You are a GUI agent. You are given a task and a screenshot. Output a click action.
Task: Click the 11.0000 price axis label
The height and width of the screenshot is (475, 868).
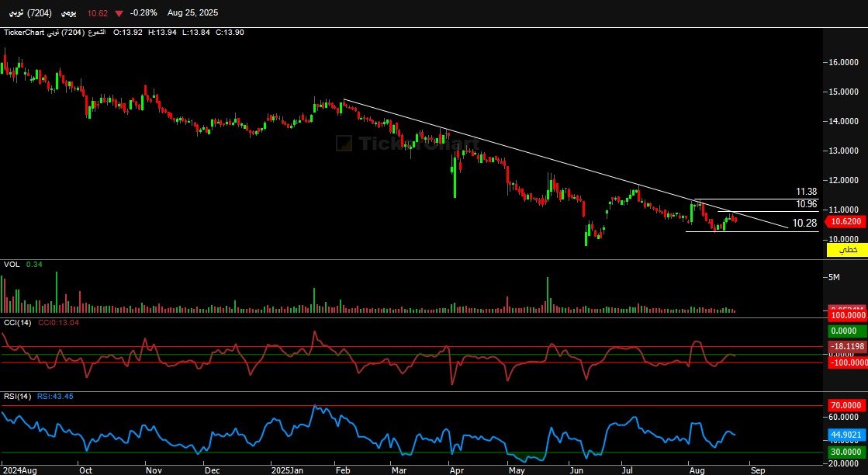(844, 210)
